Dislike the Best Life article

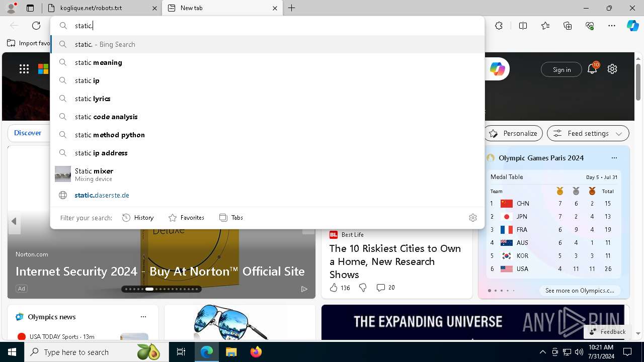pyautogui.click(x=363, y=288)
